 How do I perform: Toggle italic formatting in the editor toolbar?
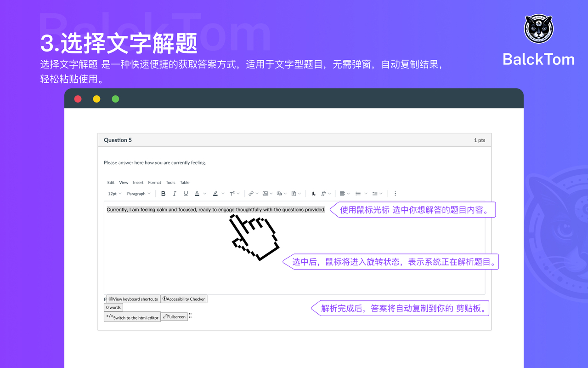click(x=175, y=194)
